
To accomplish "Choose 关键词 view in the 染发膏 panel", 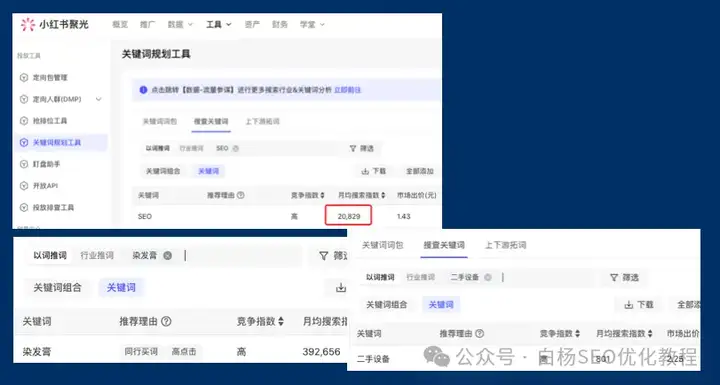I will point(121,288).
